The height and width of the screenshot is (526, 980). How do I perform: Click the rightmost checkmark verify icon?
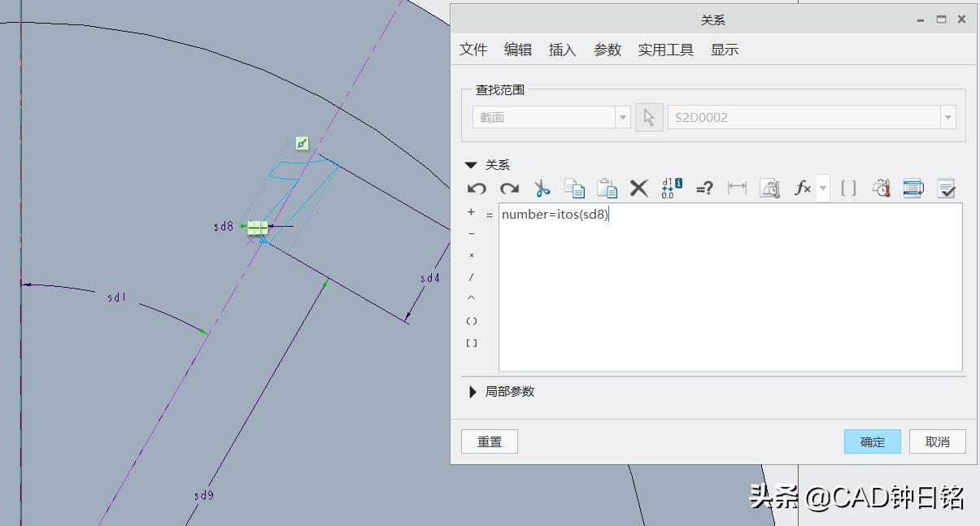click(946, 188)
